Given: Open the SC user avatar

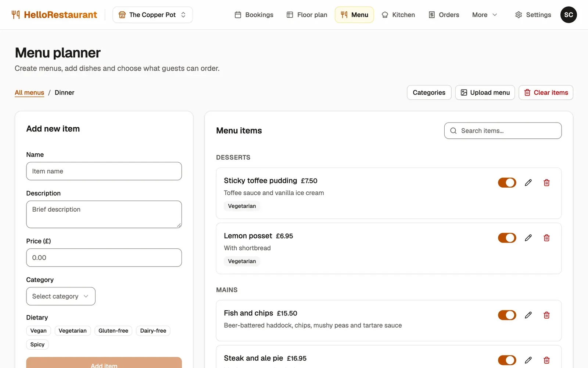Looking at the screenshot, I should tap(569, 15).
